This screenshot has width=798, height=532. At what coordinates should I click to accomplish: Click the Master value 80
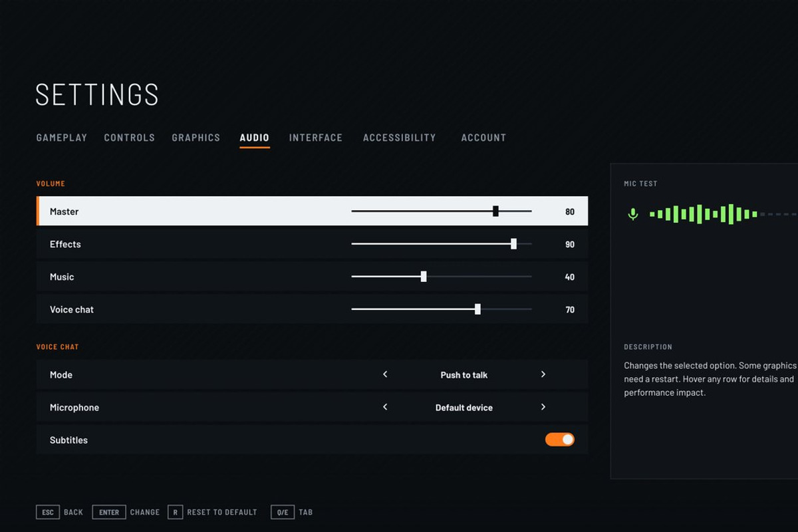570,211
